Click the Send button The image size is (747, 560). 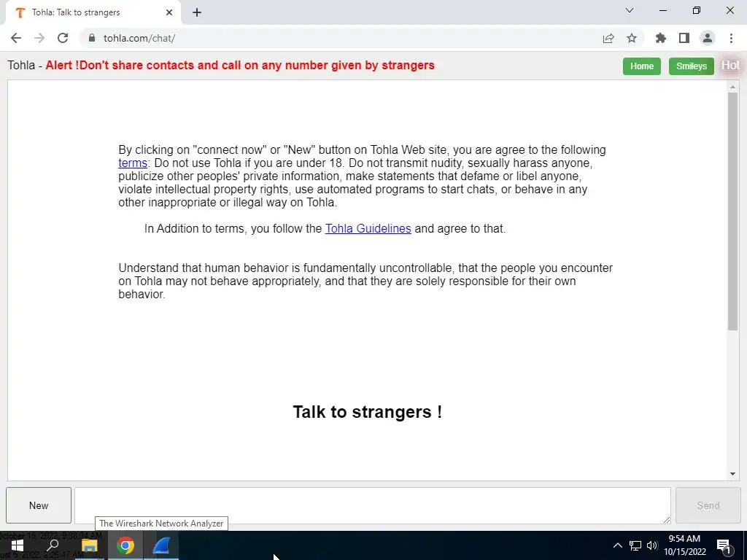click(708, 505)
